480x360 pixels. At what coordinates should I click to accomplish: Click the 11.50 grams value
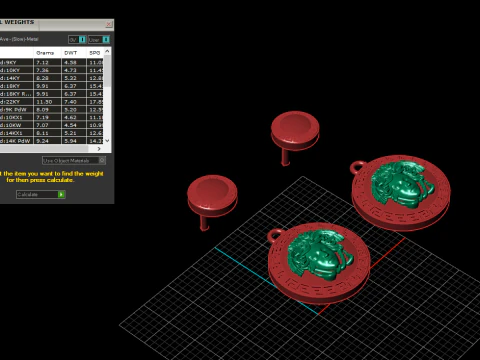[x=44, y=102]
